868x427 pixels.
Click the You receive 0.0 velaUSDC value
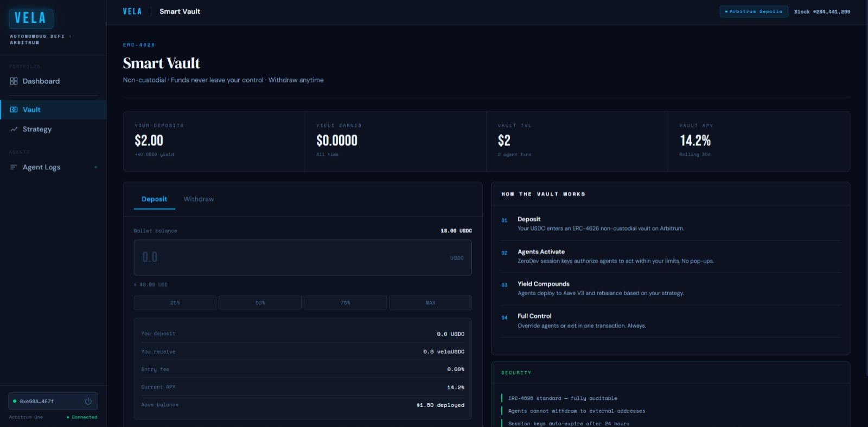point(444,352)
